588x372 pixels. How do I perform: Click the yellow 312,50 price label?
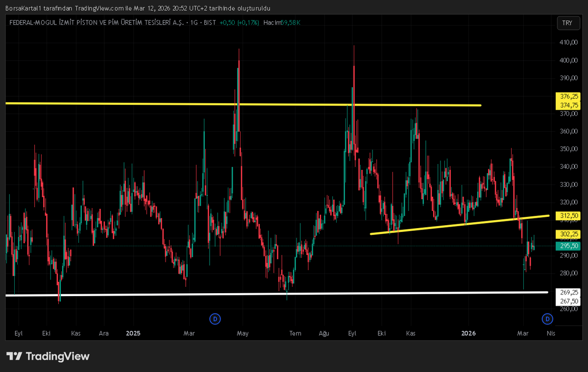point(567,215)
